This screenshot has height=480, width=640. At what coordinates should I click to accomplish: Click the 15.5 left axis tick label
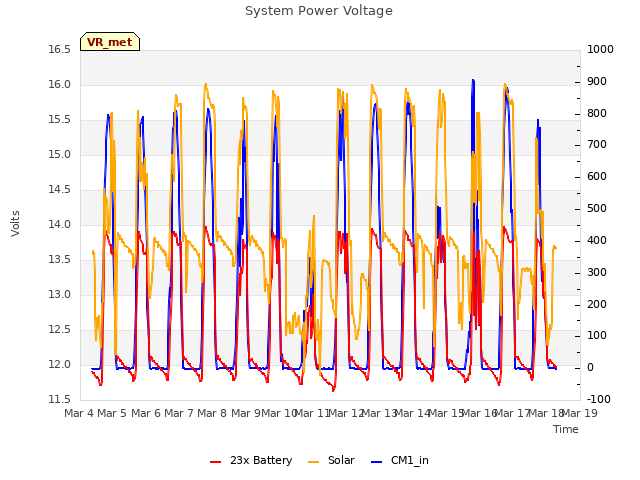coord(60,120)
